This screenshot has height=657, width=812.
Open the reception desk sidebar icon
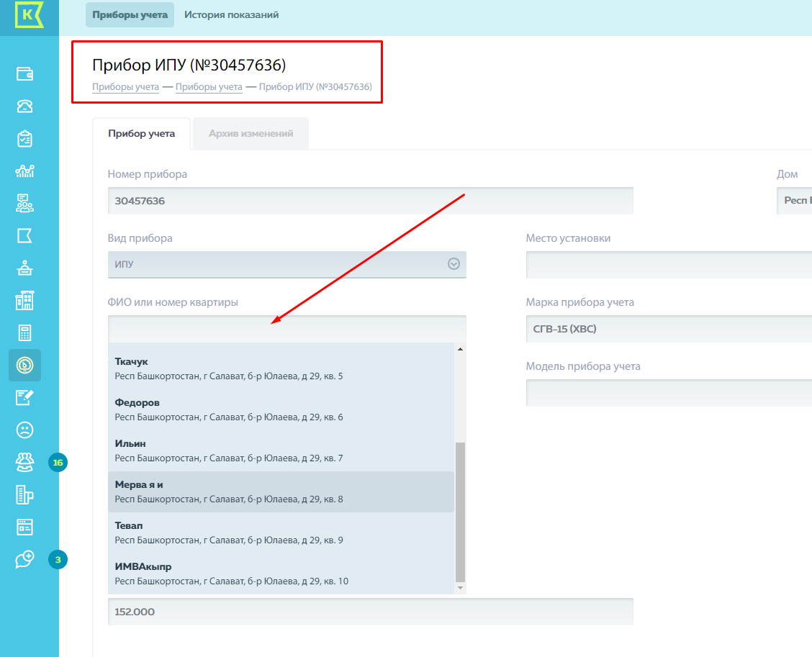coord(25,268)
